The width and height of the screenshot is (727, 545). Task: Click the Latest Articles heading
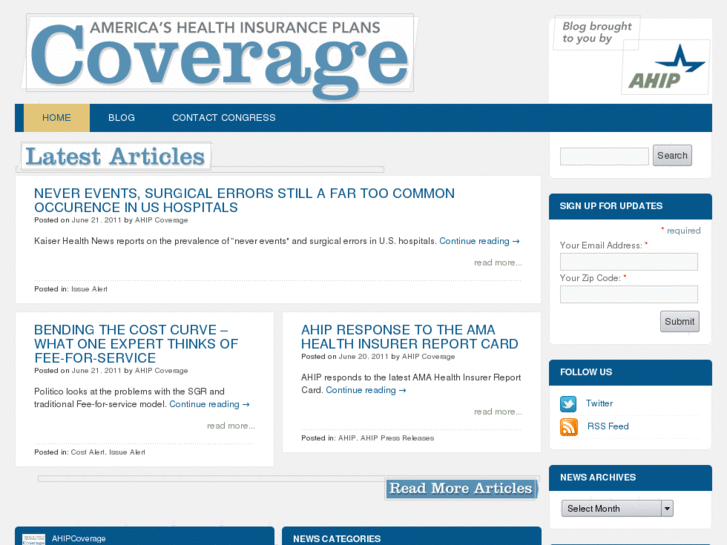pos(115,156)
